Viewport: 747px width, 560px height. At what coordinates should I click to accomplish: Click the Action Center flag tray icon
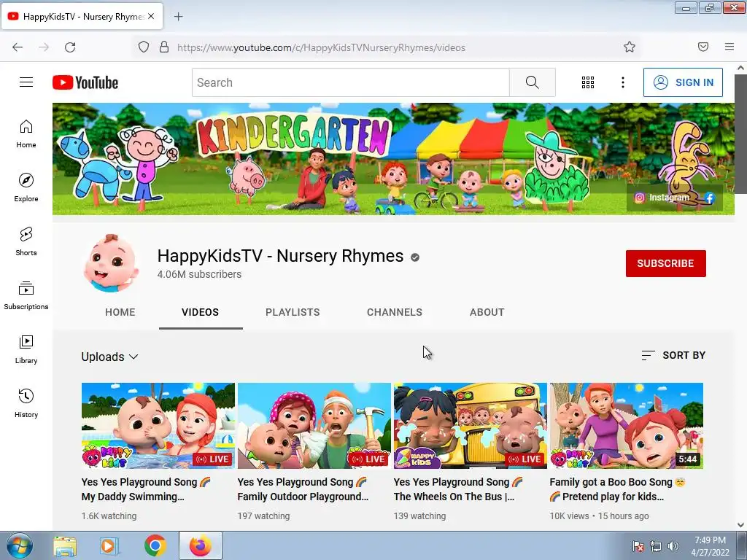pyautogui.click(x=638, y=546)
